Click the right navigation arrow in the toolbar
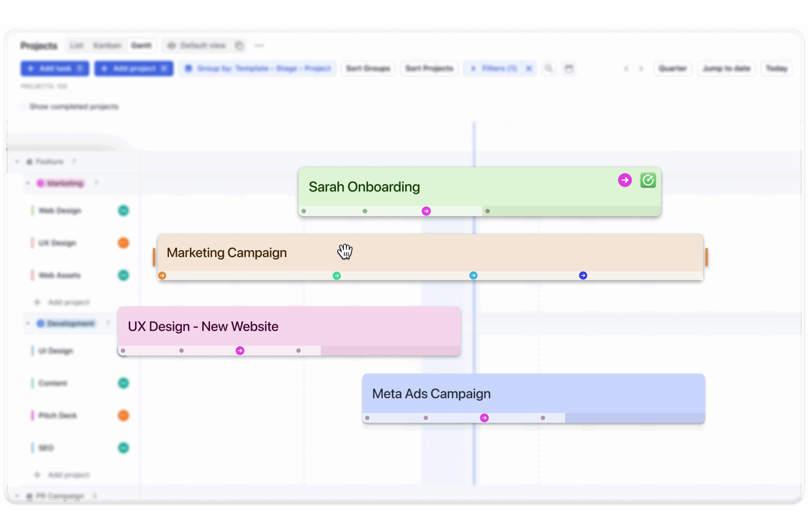Image resolution: width=808 pixels, height=532 pixels. pos(641,68)
